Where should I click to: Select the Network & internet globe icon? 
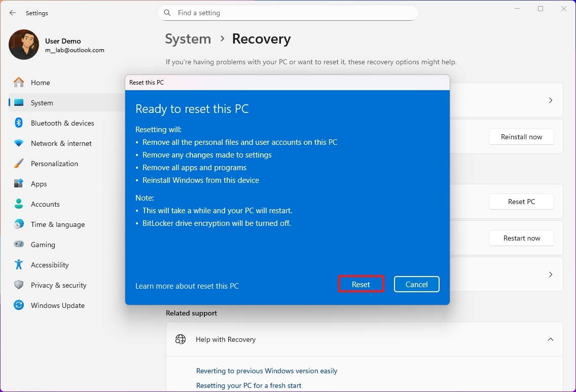[x=18, y=143]
